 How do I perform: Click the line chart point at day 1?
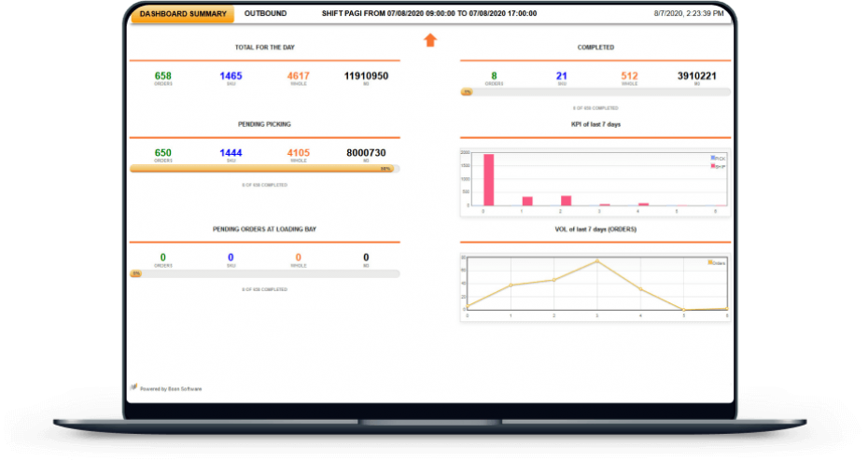511,286
